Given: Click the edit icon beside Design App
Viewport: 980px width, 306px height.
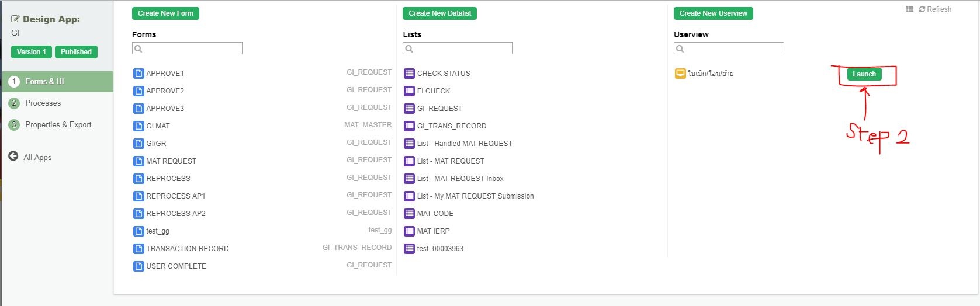Looking at the screenshot, I should pyautogui.click(x=15, y=19).
